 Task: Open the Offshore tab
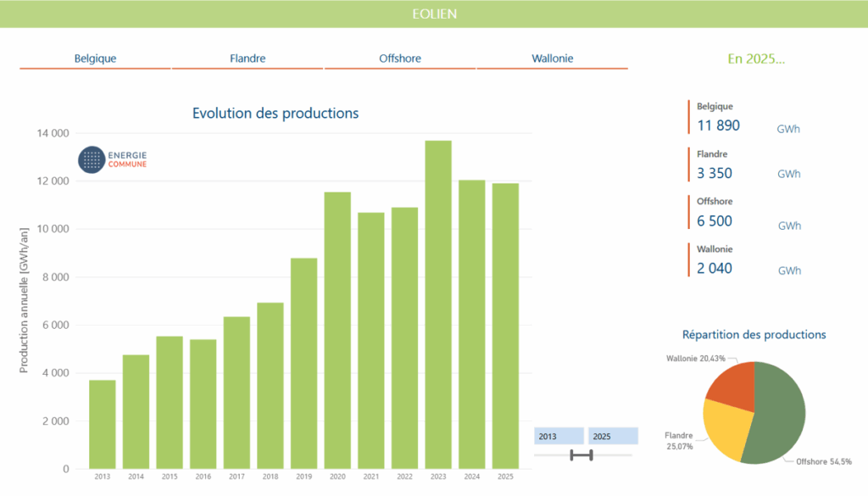click(x=400, y=59)
